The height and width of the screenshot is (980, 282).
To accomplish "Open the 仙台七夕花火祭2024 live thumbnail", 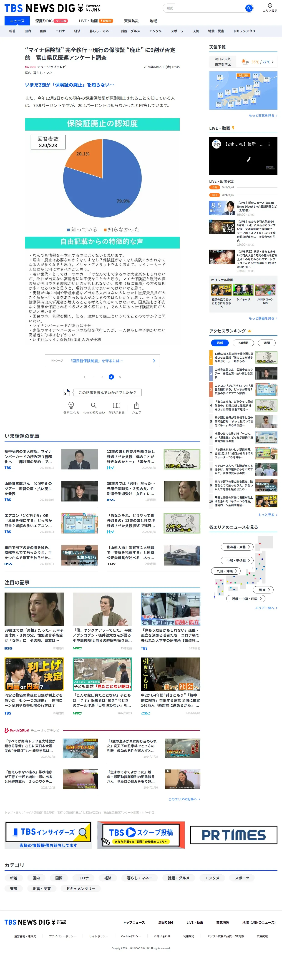I will (x=222, y=227).
